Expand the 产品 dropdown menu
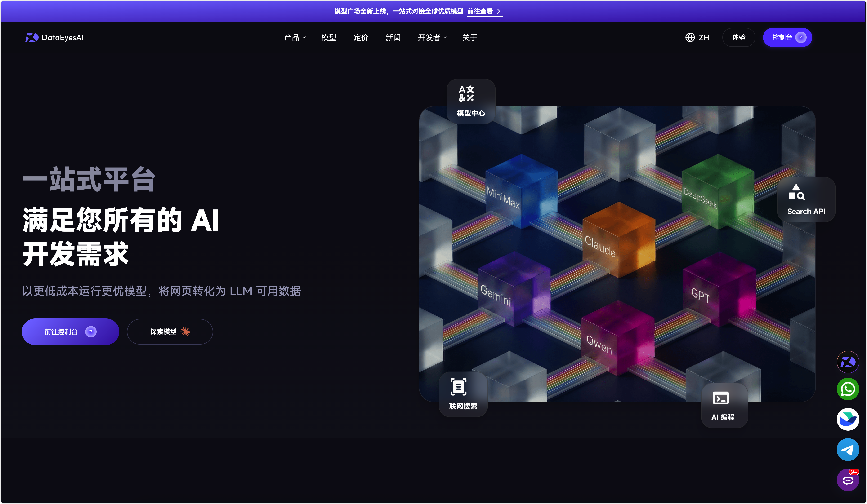867x504 pixels. [295, 37]
